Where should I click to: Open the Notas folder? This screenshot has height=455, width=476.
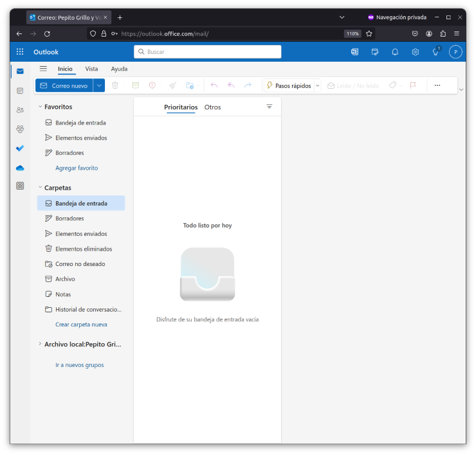(81, 294)
